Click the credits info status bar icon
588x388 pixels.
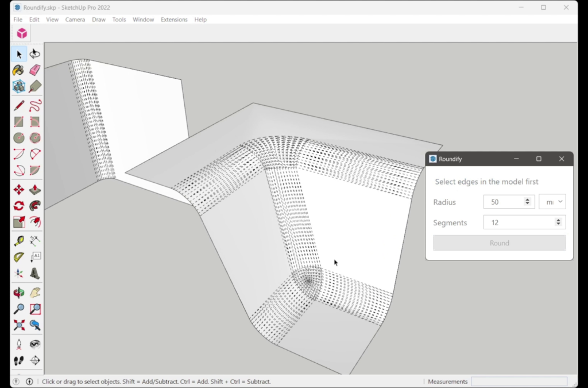click(29, 382)
